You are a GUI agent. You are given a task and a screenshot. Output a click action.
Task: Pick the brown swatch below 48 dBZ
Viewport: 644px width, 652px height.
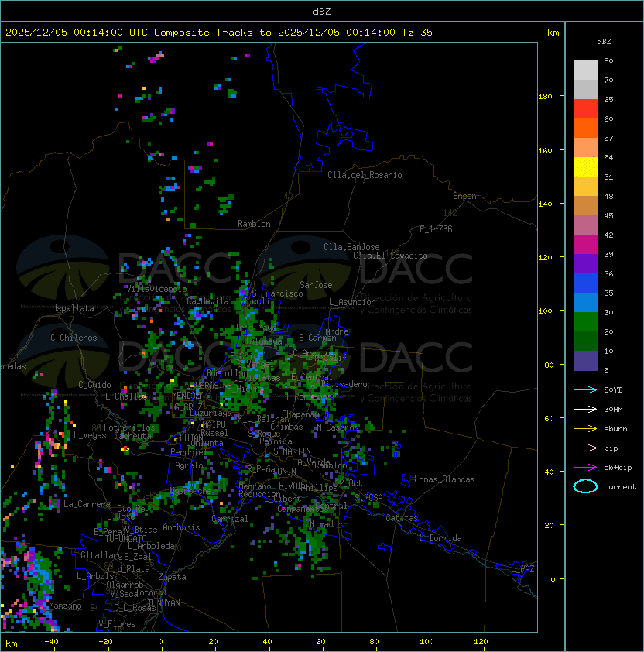click(585, 206)
